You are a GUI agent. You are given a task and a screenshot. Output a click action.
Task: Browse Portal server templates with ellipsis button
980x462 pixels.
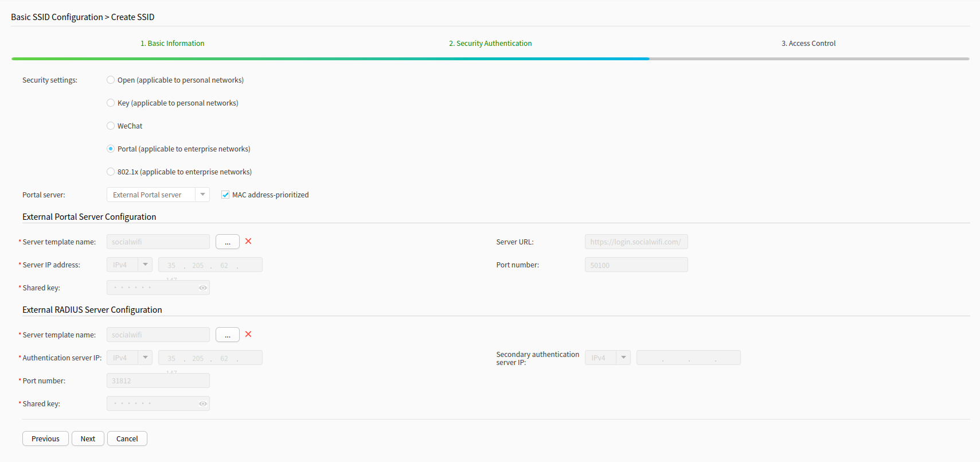pos(228,242)
